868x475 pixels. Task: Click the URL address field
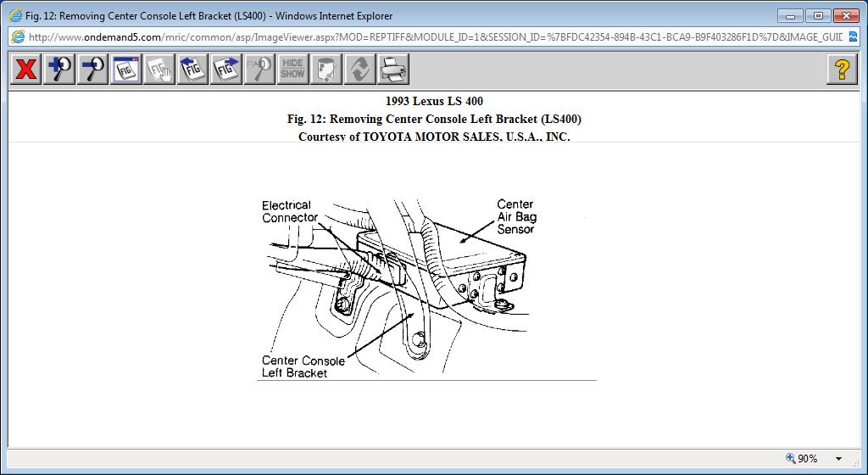[x=435, y=37]
